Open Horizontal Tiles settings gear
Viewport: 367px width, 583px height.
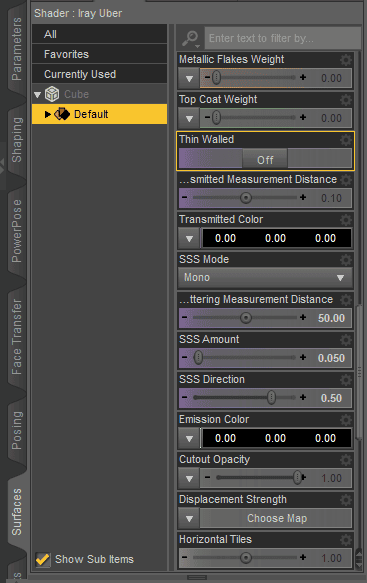[x=346, y=539]
